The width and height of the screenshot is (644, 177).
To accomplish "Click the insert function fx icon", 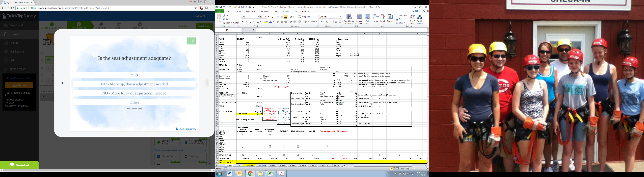I will point(254,30).
